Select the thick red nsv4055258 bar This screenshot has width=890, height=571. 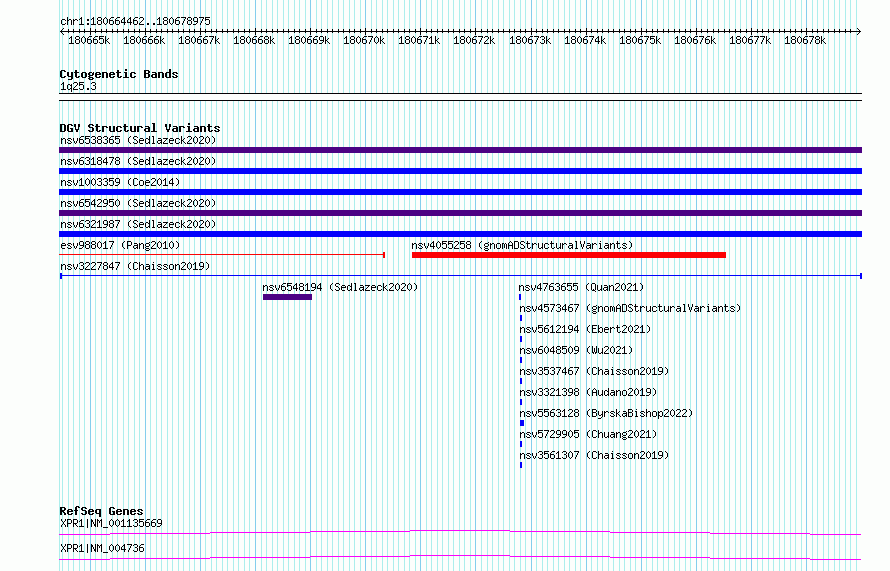click(x=569, y=255)
